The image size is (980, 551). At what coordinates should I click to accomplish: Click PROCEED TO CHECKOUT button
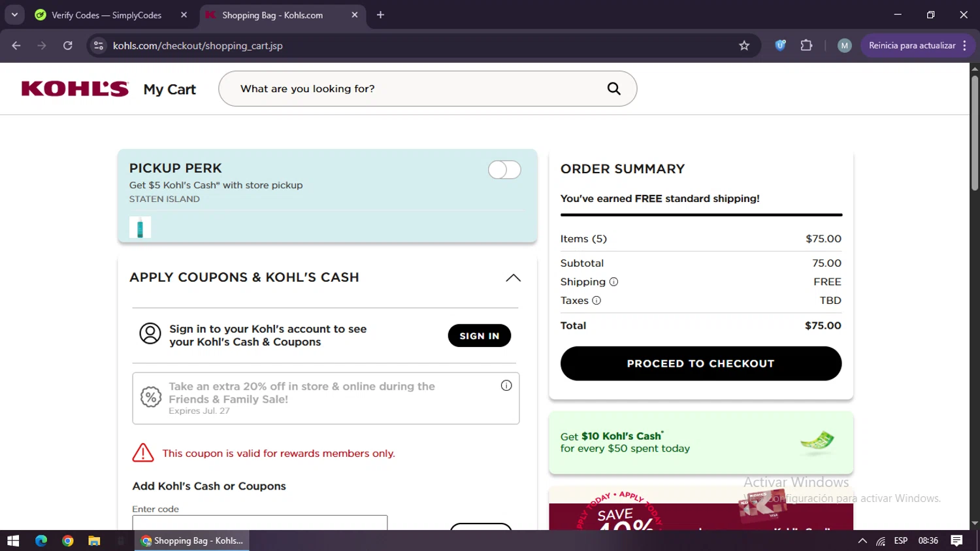701,363
